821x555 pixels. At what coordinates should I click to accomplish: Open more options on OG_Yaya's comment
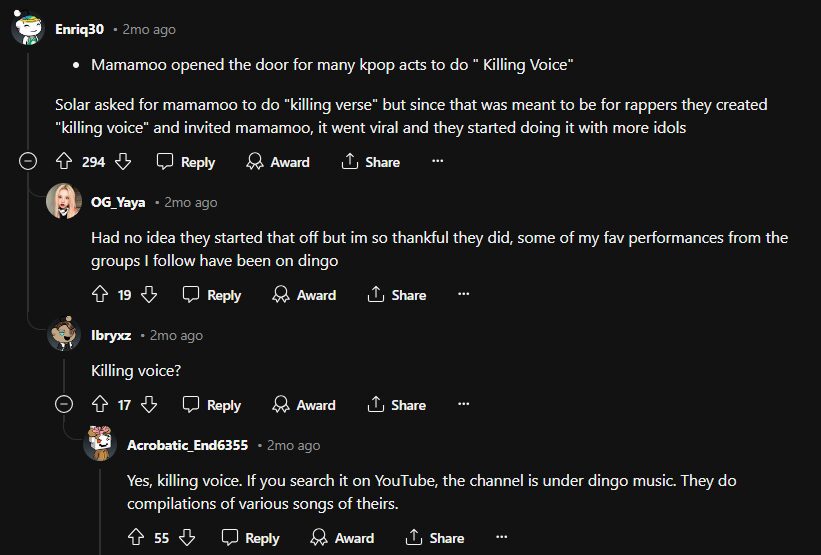[463, 294]
